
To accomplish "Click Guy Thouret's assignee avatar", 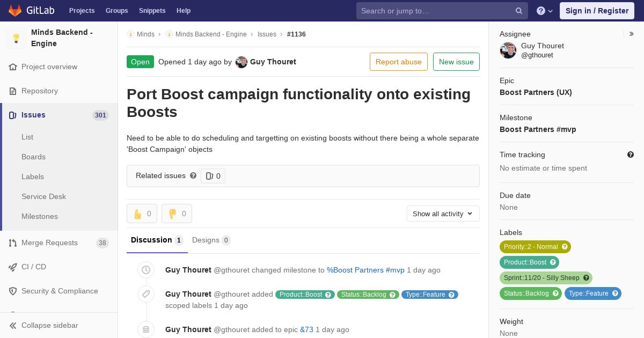I will point(508,50).
